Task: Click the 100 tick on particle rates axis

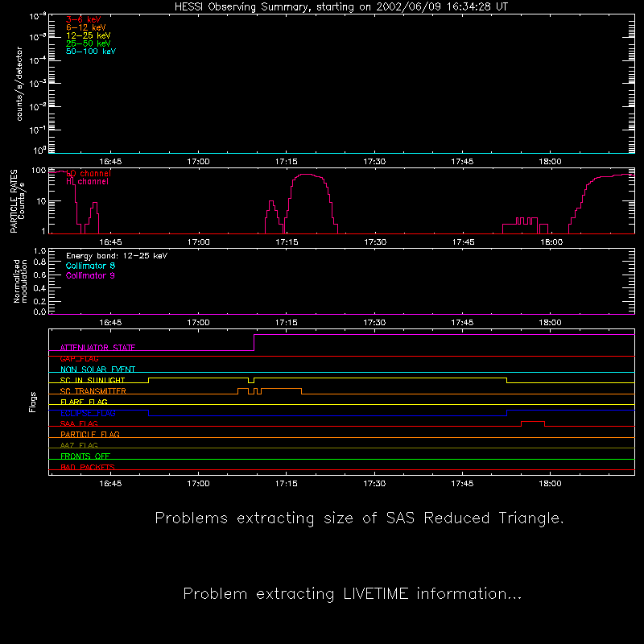Action: coord(39,171)
